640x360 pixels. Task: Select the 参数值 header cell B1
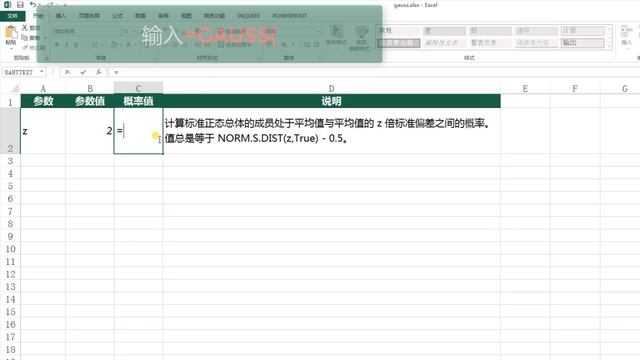[90, 101]
